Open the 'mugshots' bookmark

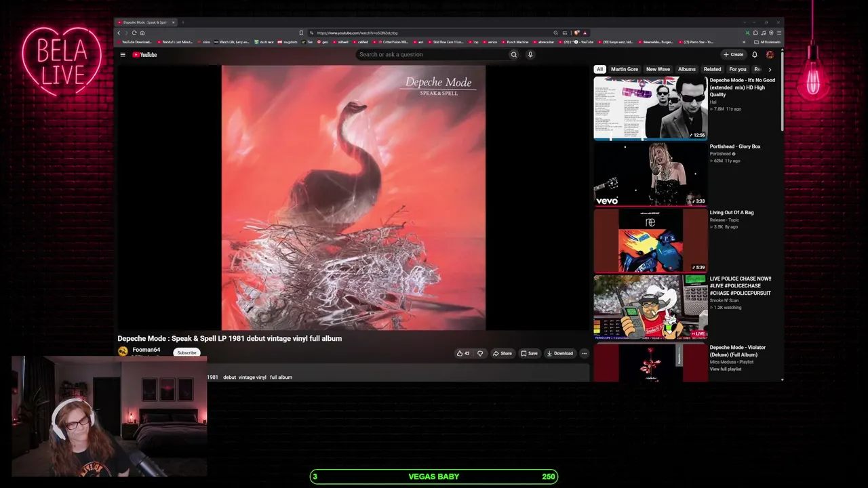click(x=289, y=42)
